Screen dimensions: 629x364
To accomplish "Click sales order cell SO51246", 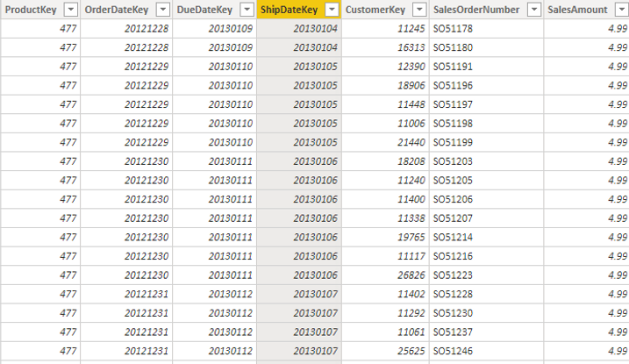I will (x=486, y=351).
